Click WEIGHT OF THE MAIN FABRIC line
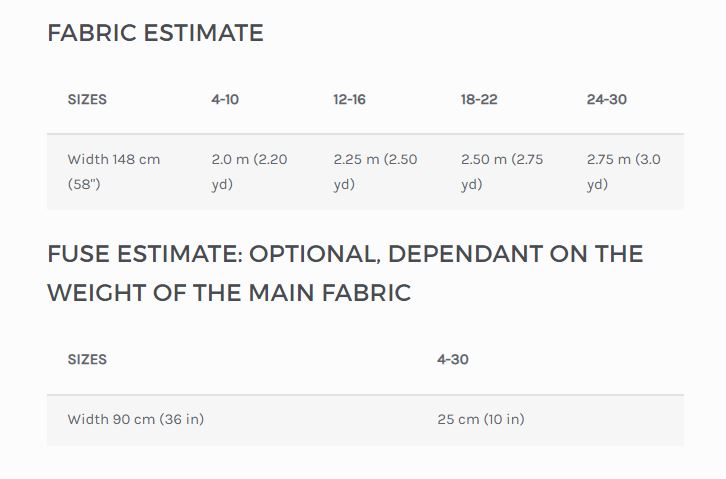Screen dimensions: 726x479 [229, 293]
